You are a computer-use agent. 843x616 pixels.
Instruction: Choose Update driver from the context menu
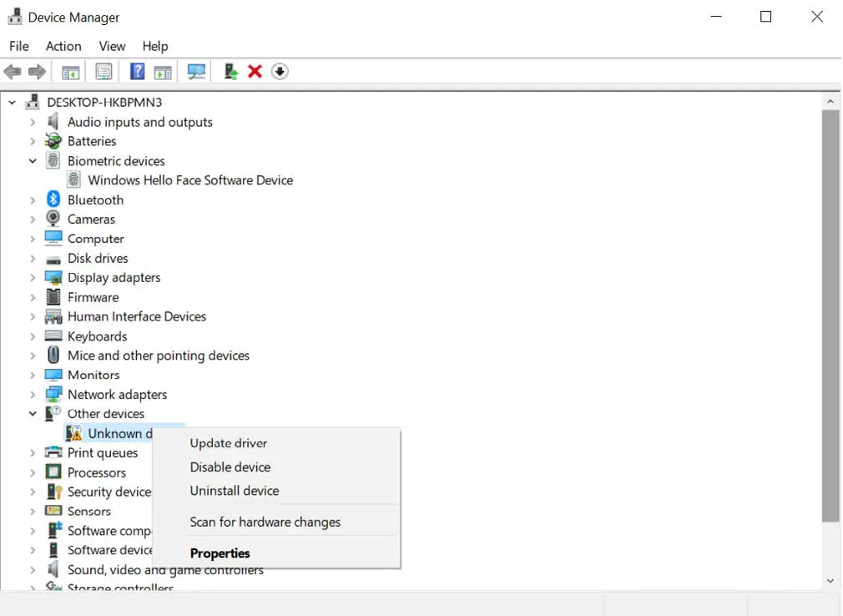click(x=228, y=442)
